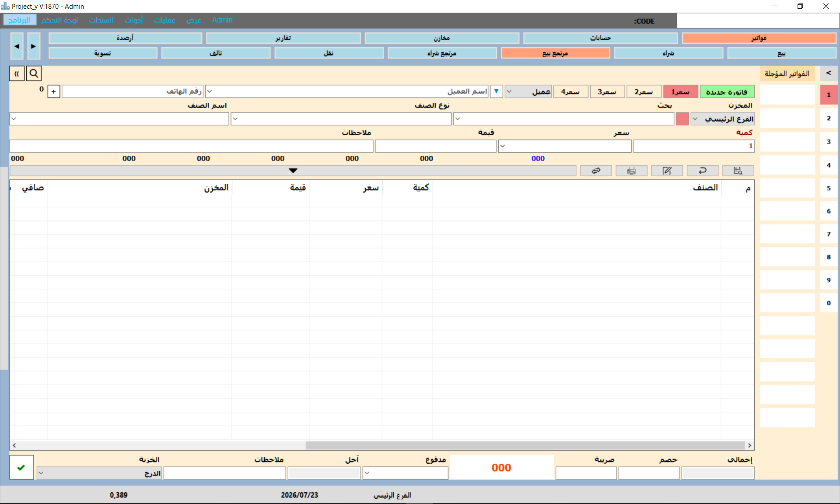Click the printer icon button
Screen dimensions: 840x504
(631, 171)
